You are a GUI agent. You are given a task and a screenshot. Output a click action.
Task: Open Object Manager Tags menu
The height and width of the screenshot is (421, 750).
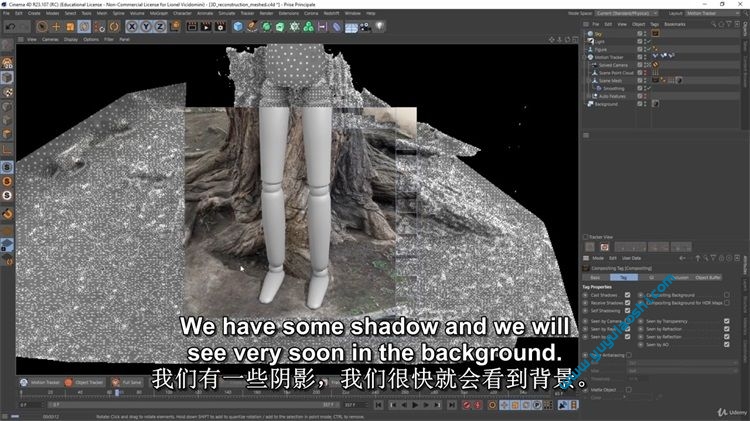click(654, 24)
